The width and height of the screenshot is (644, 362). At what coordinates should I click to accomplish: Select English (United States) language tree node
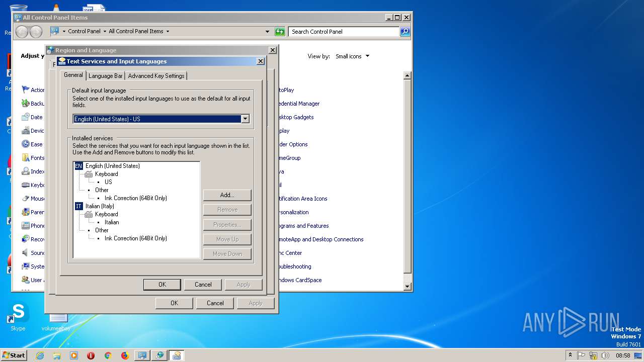(113, 166)
